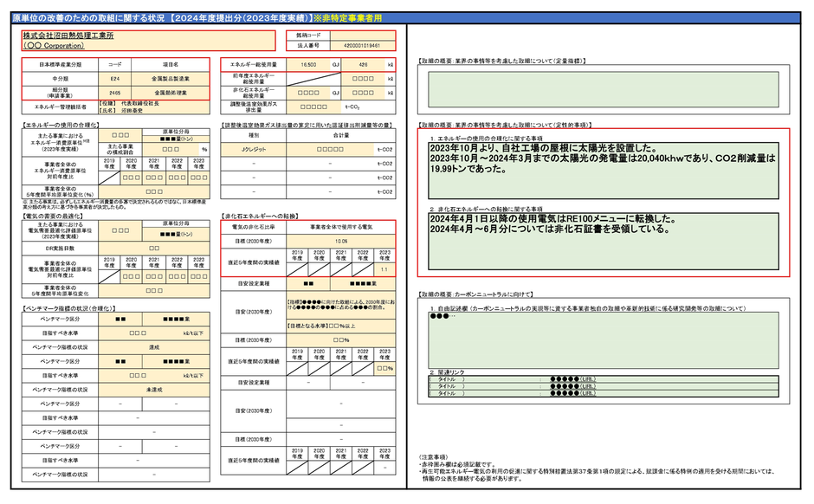Select the energy total value 16,500 GJ

tap(308, 65)
